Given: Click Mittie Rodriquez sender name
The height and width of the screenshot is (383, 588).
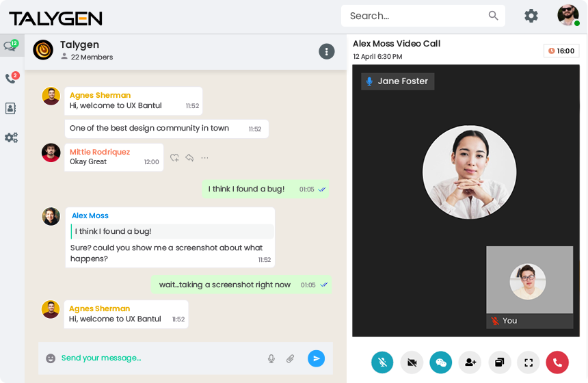Looking at the screenshot, I should pyautogui.click(x=100, y=152).
